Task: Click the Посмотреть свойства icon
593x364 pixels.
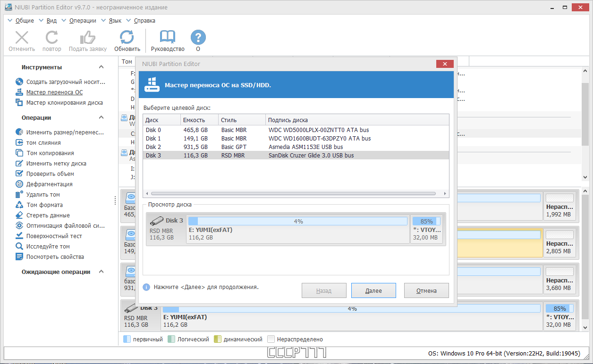Action: click(19, 256)
